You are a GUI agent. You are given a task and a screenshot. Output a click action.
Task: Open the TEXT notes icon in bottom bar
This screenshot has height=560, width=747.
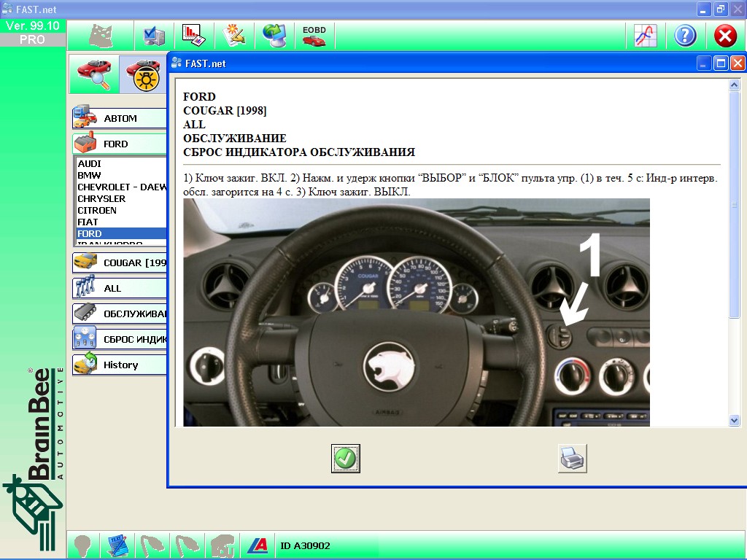(x=118, y=545)
